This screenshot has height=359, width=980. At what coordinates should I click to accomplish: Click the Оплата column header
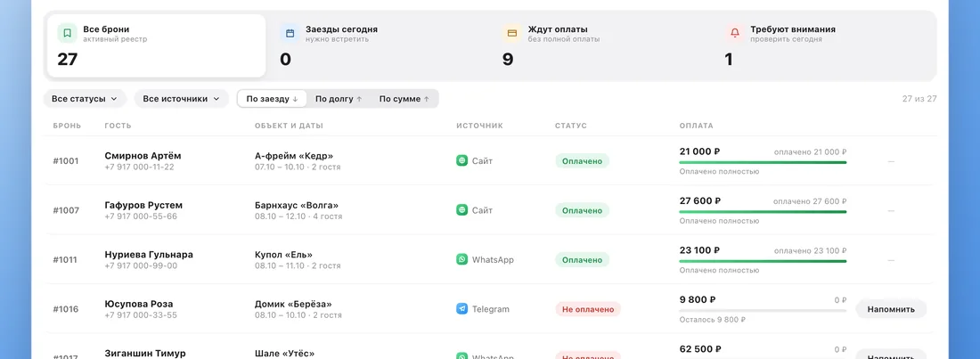(697, 126)
